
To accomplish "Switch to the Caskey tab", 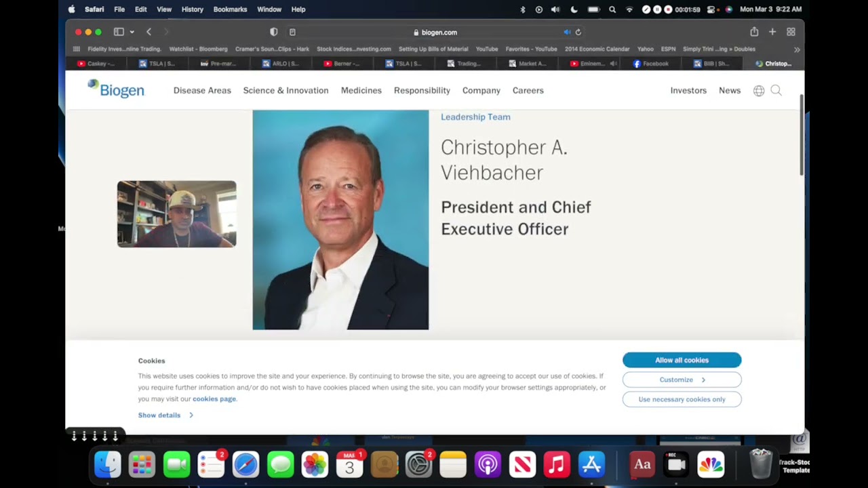I will click(96, 64).
